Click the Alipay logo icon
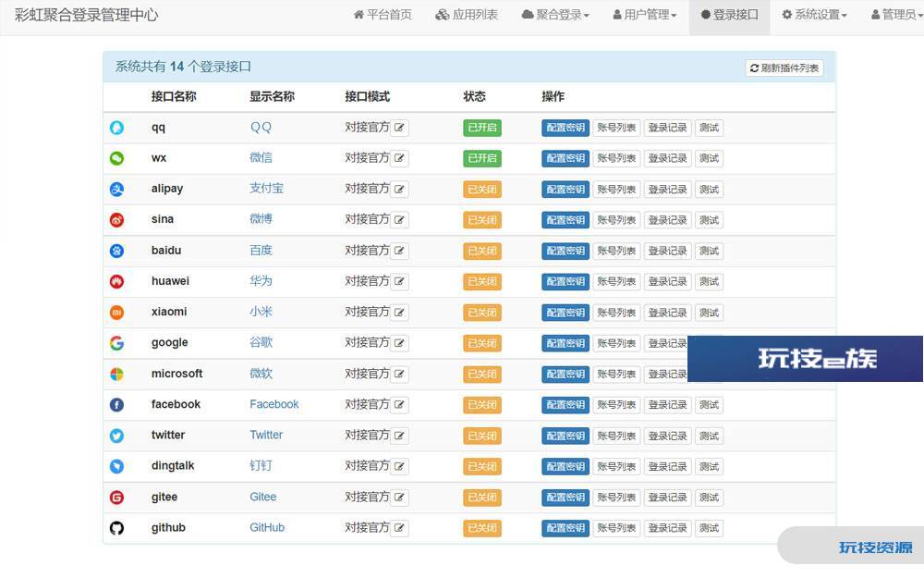This screenshot has height=578, width=924. coord(116,189)
